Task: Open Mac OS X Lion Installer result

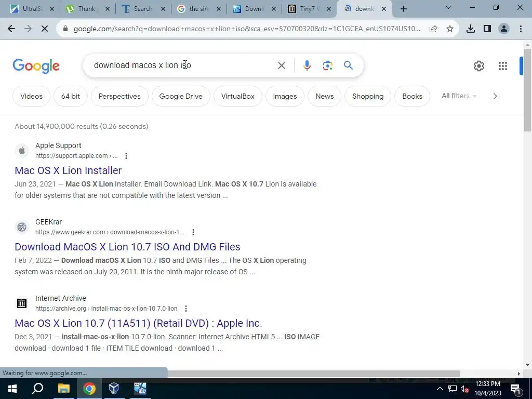Action: point(68,170)
